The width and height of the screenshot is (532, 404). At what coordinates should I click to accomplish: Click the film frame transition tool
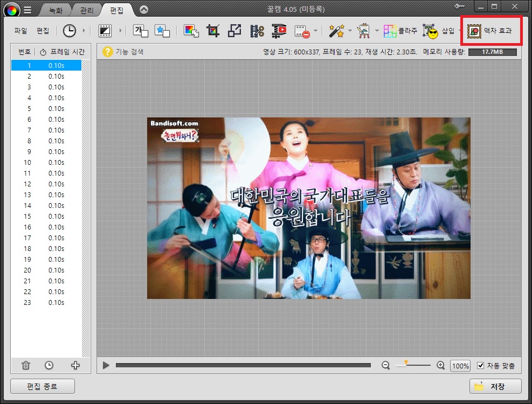tap(105, 31)
